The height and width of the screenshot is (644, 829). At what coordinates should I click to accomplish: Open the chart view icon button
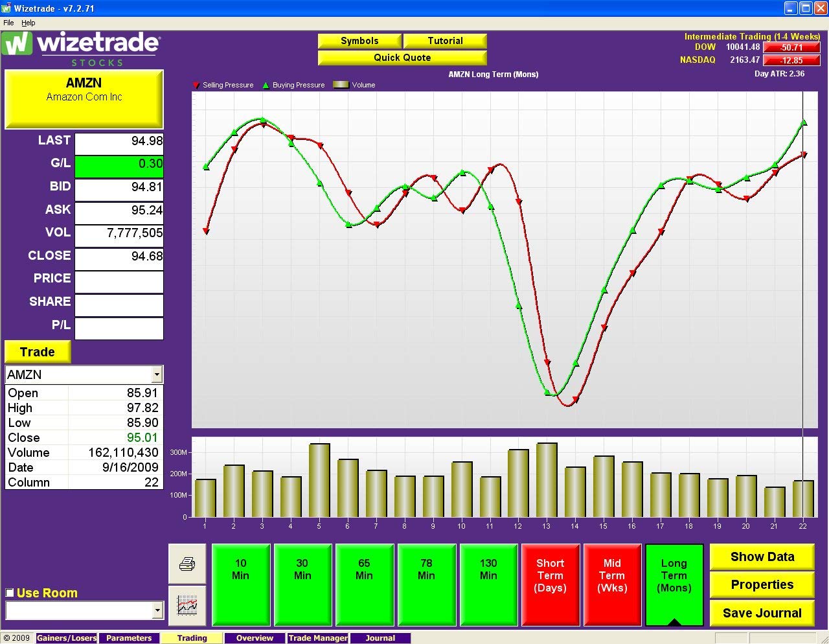tap(187, 606)
